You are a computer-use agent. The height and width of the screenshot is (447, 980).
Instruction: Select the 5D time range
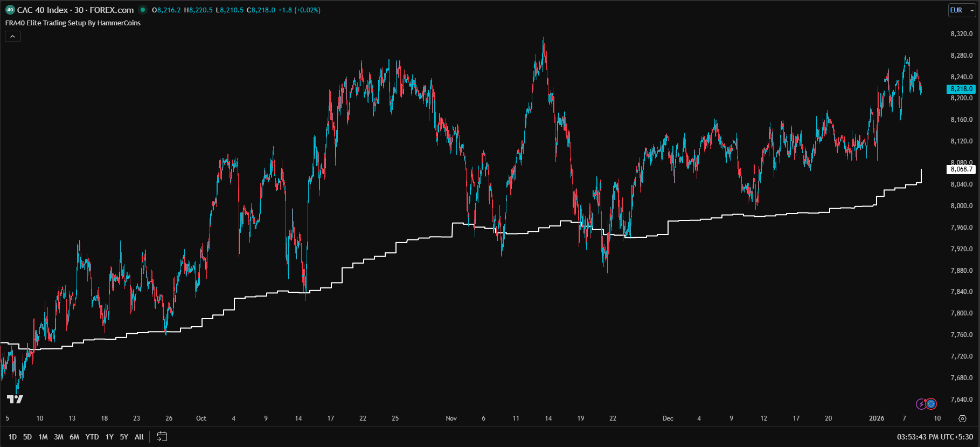tap(27, 437)
